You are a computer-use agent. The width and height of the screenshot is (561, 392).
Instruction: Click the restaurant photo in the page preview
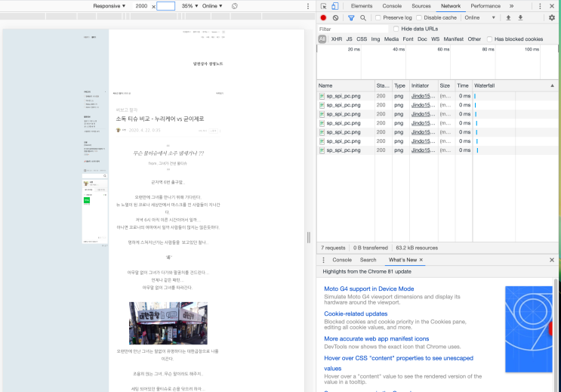[x=168, y=323]
